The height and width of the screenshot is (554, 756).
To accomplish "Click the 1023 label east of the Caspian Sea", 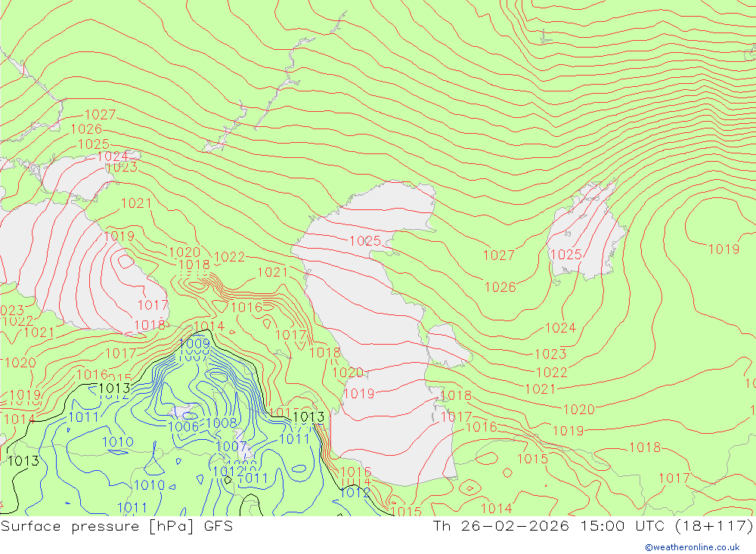I will click(x=550, y=354).
